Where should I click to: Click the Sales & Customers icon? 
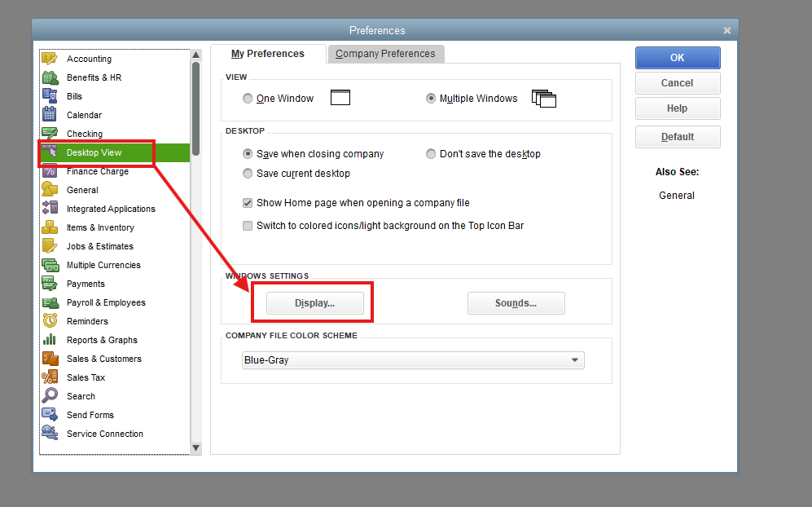click(x=50, y=358)
